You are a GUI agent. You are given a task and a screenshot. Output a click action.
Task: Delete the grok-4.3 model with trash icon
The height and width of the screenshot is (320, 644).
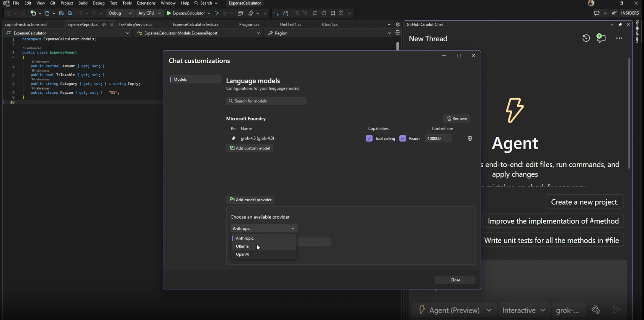(470, 138)
